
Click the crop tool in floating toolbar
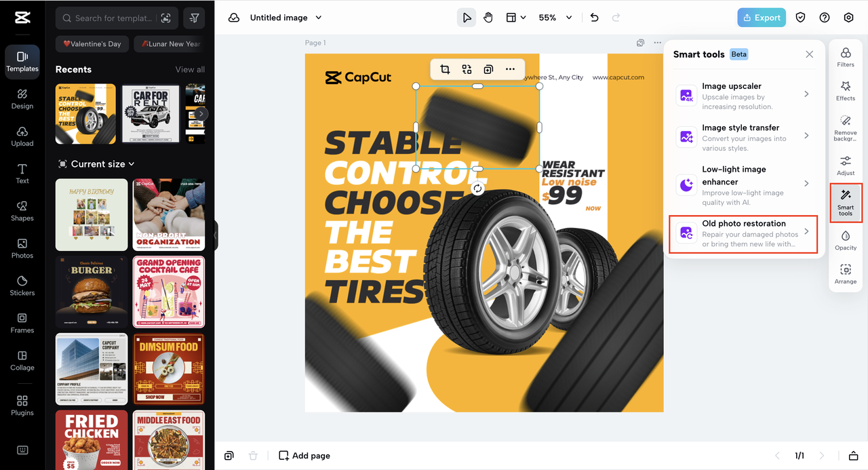click(x=445, y=69)
